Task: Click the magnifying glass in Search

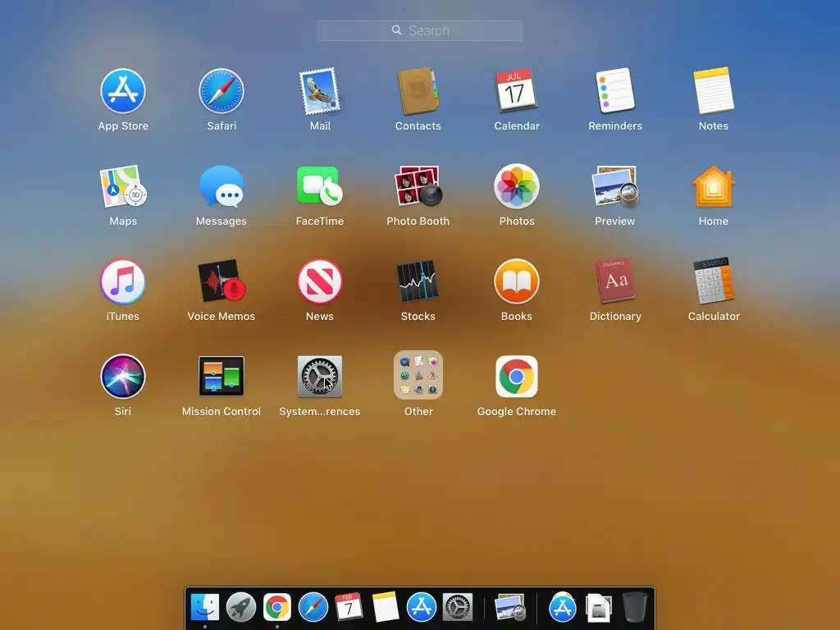Action: click(396, 30)
